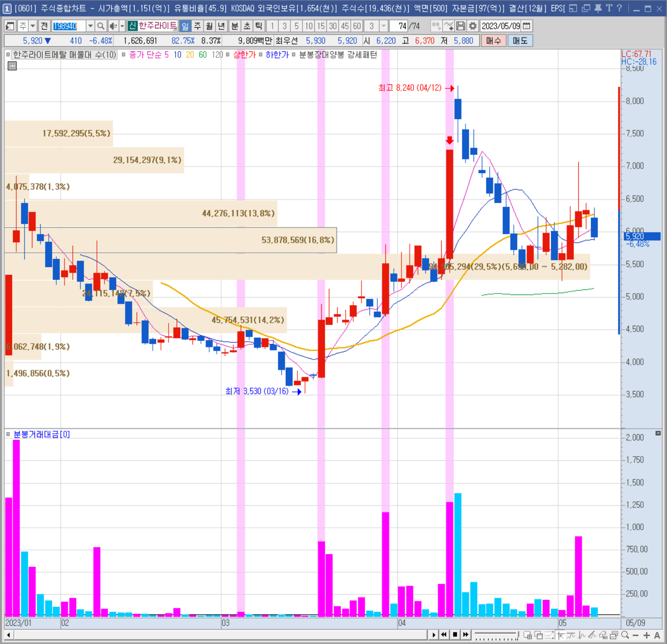Click the zoom magnifier in bottom toolbar
The image size is (667, 644).
[625, 635]
